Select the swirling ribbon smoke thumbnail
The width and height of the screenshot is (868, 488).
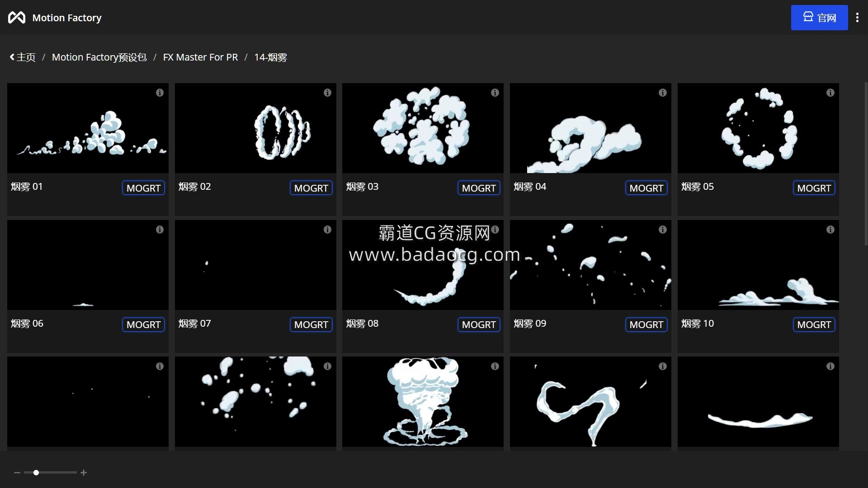tap(590, 402)
